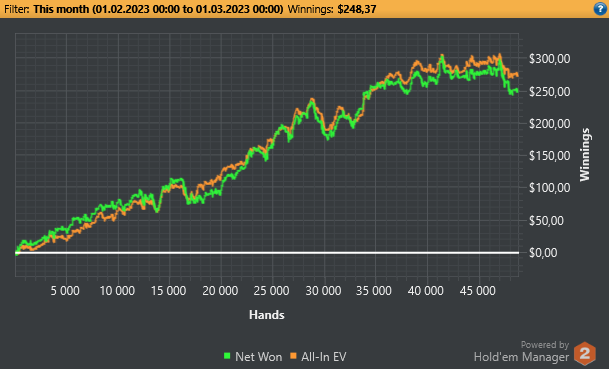
Task: Click the Powered by Hold'em Manager text
Action: [x=522, y=351]
